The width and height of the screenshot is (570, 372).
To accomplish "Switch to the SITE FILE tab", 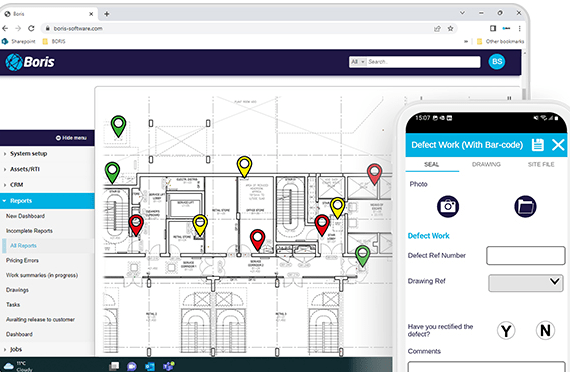I will [x=541, y=164].
